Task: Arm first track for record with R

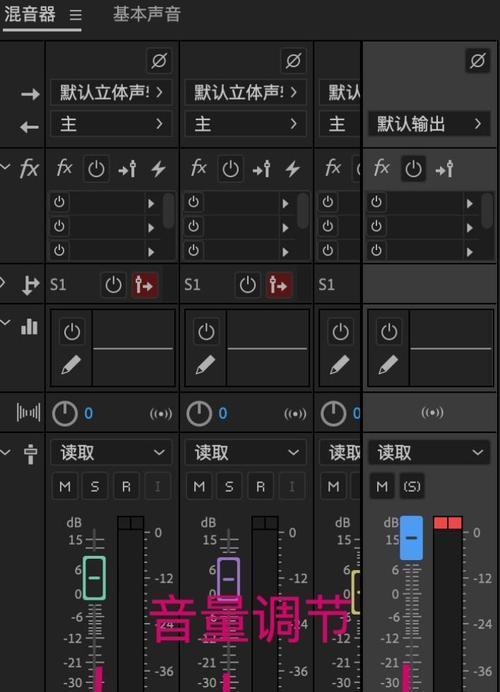Action: 126,486
